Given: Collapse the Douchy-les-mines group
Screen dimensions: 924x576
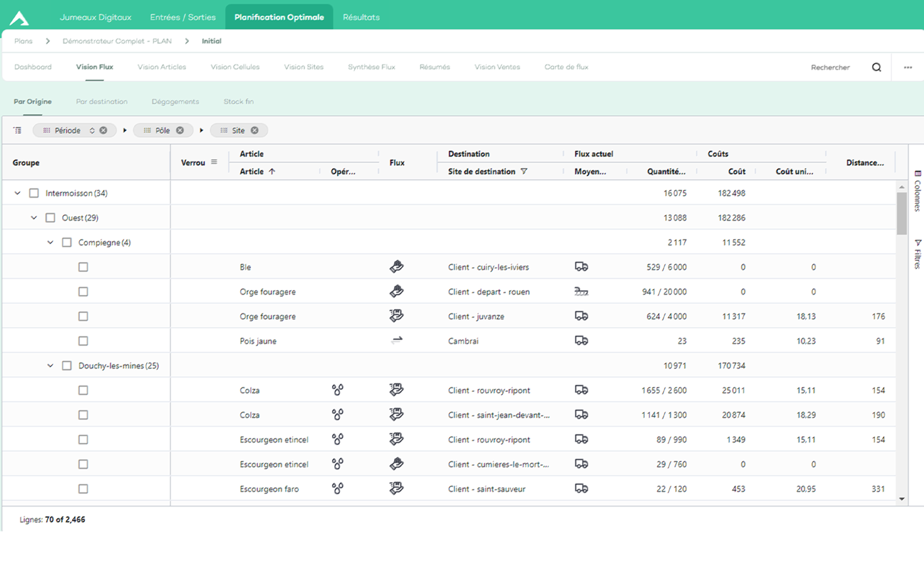Looking at the screenshot, I should pos(50,365).
